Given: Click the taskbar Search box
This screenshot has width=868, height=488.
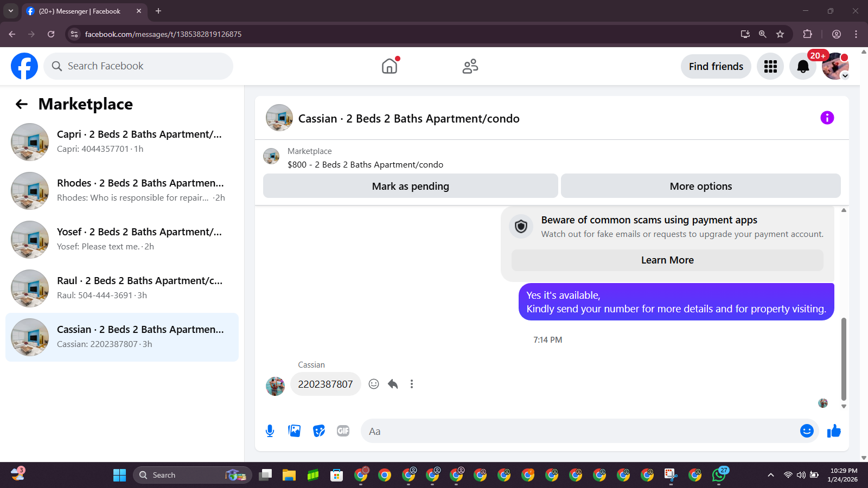Looking at the screenshot, I should tap(192, 475).
